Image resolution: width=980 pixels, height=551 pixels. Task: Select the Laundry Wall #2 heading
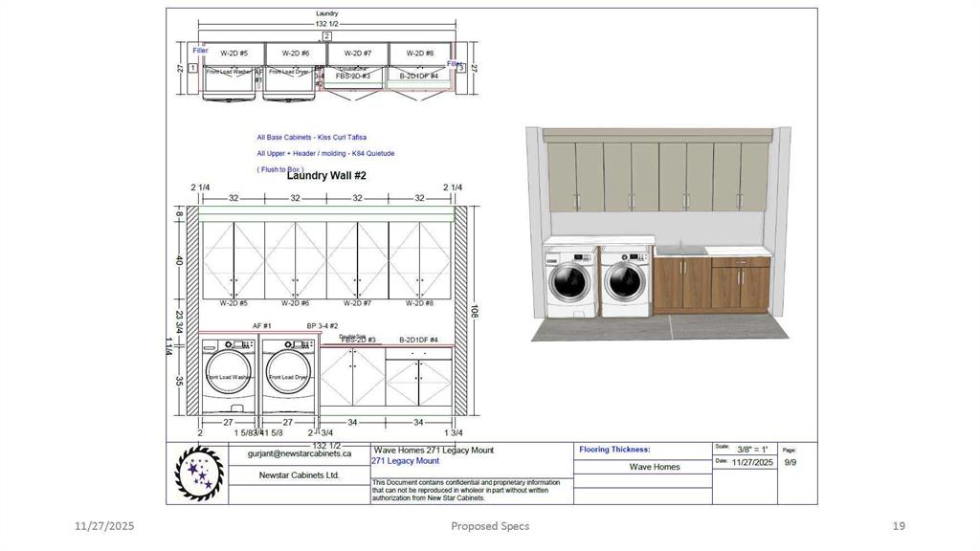point(327,176)
